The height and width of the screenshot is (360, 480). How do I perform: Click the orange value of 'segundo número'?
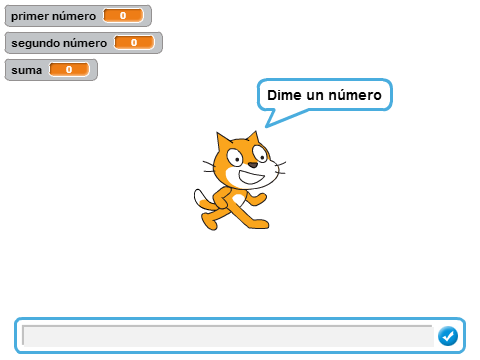134,42
